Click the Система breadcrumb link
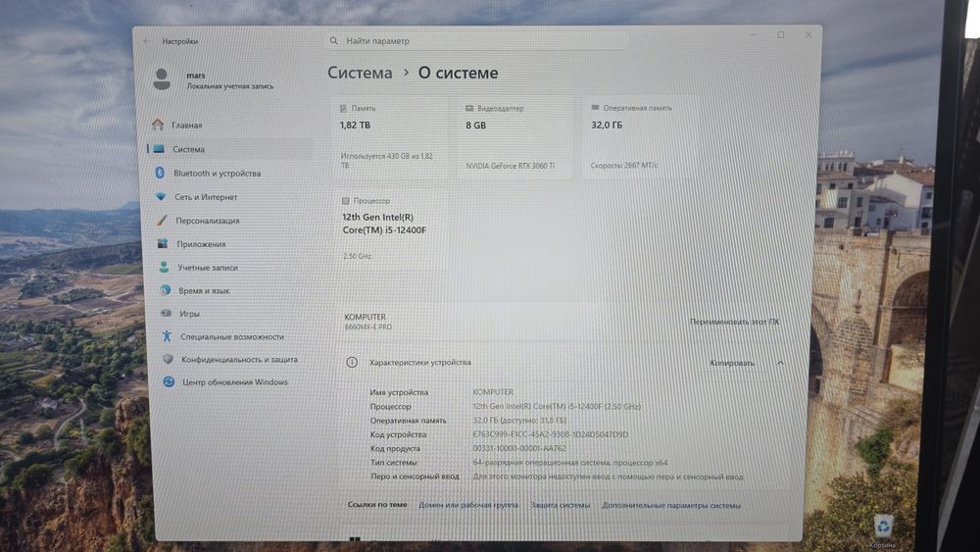This screenshot has height=552, width=980. pos(360,74)
